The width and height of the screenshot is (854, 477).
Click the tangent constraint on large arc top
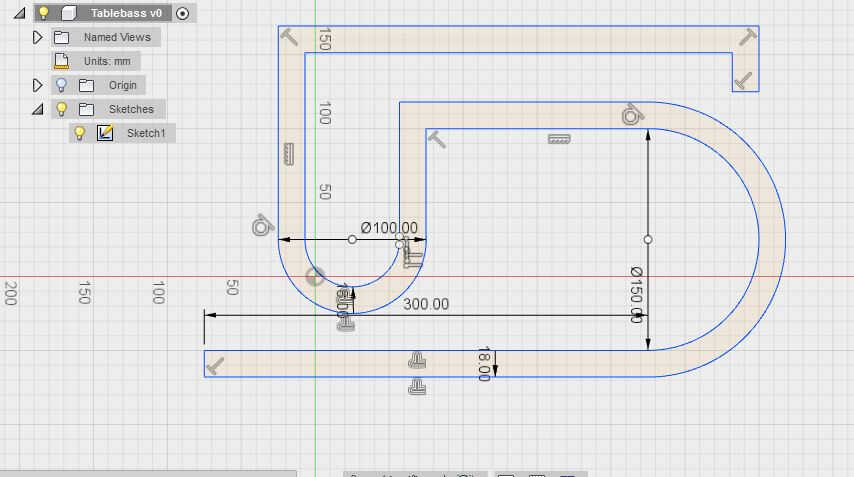click(632, 114)
